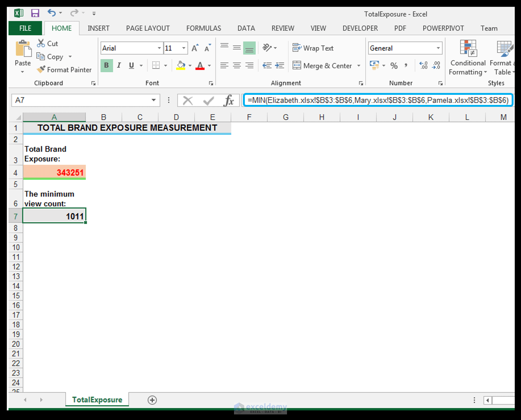The width and height of the screenshot is (521, 420).
Task: Apply Percent Style to the selection
Action: coord(394,65)
